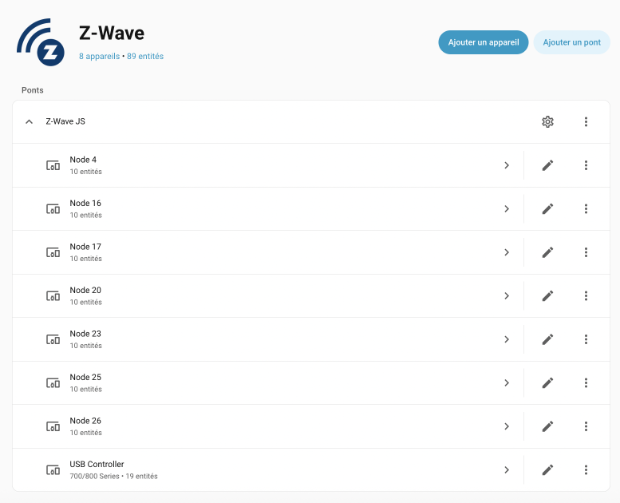
Task: Select the Node 25 device name
Action: point(85,377)
